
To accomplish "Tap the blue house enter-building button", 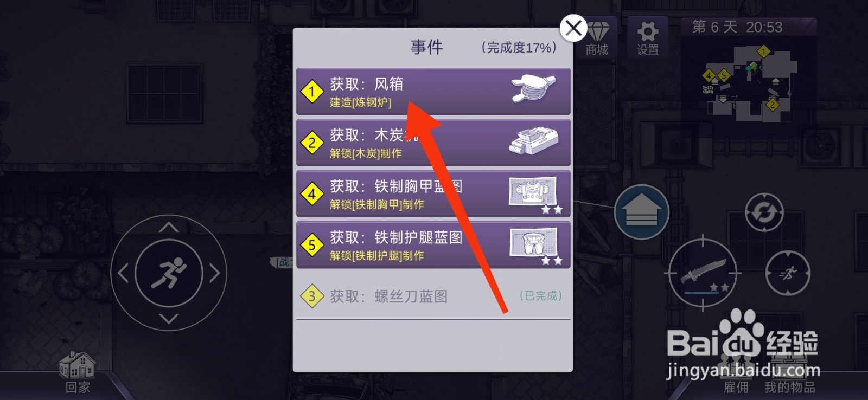I will click(641, 212).
